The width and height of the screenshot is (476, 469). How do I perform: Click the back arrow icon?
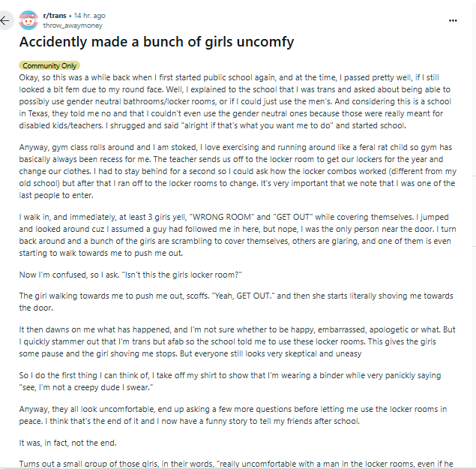(6, 20)
